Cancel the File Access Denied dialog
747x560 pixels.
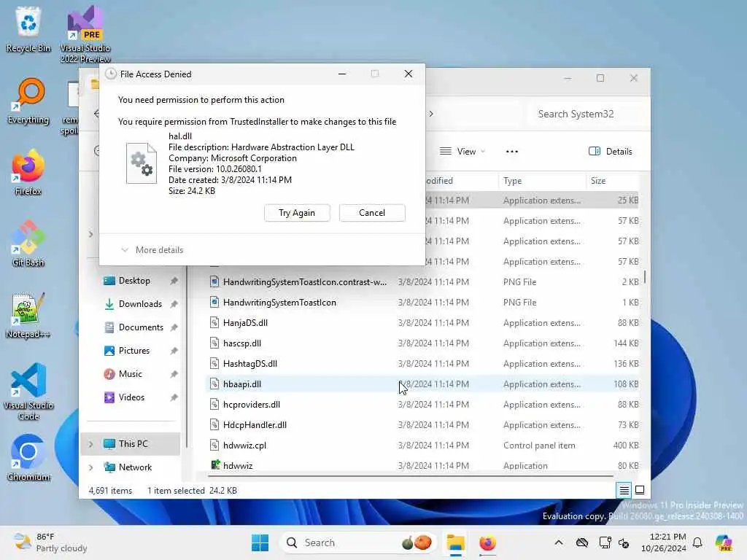coord(372,213)
